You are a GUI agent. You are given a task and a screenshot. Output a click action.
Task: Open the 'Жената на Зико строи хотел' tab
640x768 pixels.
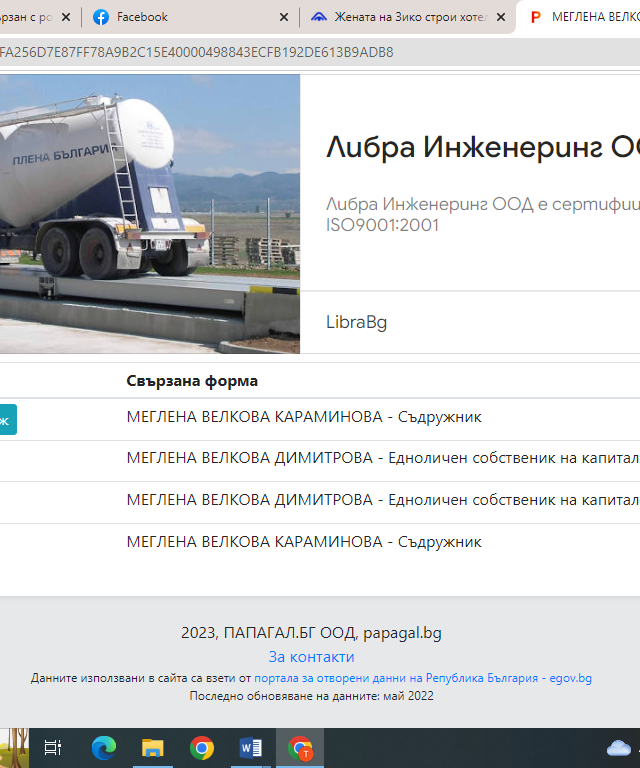click(x=406, y=17)
